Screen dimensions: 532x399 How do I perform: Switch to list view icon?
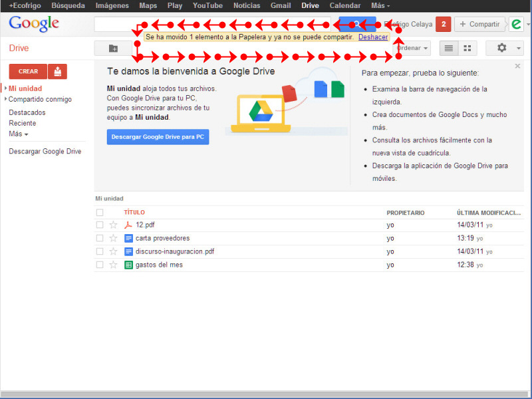448,48
